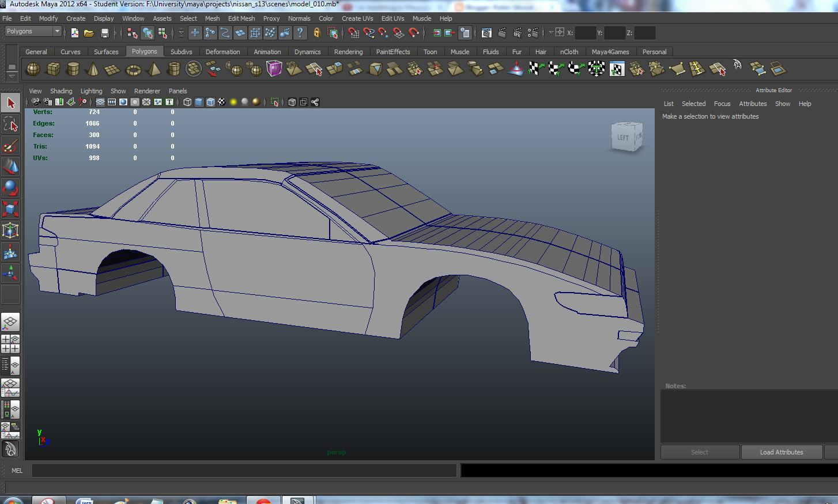
Task: Toggle X-ray shading in the viewport bar
Action: coord(292,102)
